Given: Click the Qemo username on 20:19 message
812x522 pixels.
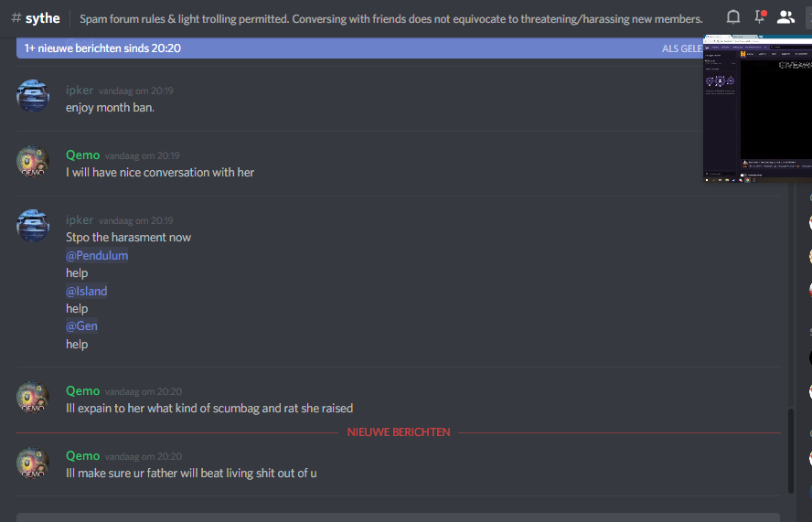Looking at the screenshot, I should pyautogui.click(x=82, y=154).
